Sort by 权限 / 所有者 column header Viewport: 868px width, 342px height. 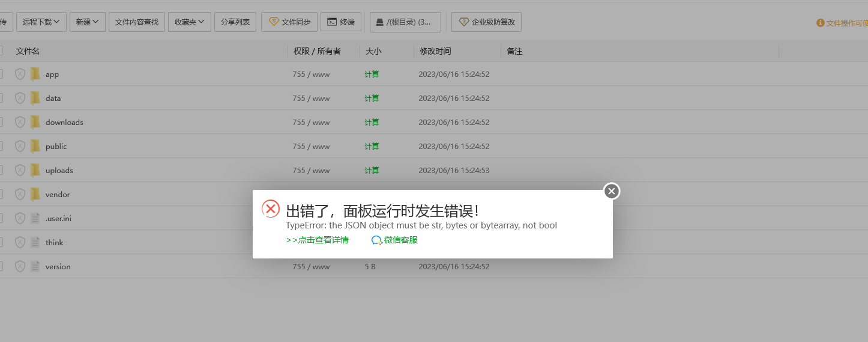point(317,52)
